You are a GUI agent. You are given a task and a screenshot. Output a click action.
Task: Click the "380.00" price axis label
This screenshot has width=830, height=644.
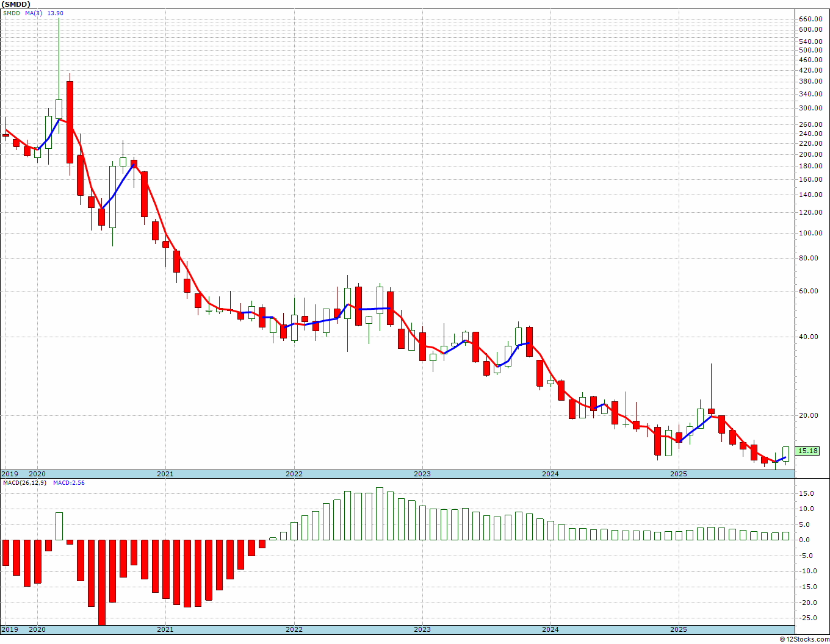810,81
